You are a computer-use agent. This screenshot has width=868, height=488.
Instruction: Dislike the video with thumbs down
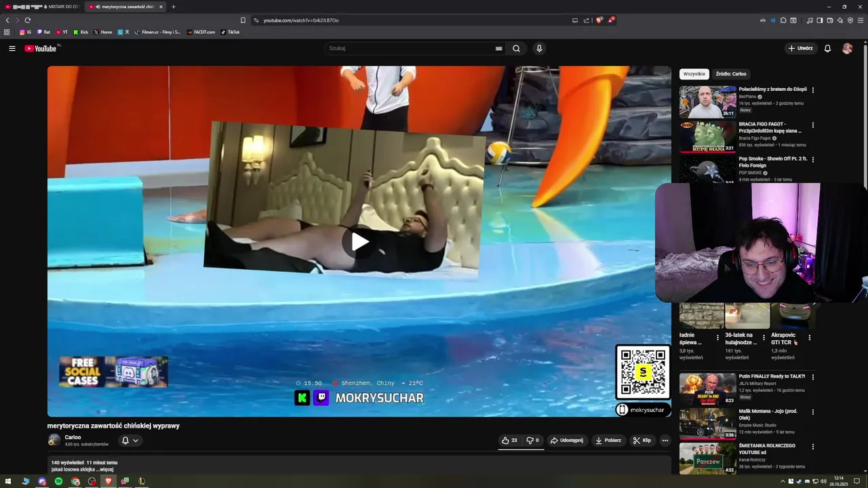pos(532,441)
